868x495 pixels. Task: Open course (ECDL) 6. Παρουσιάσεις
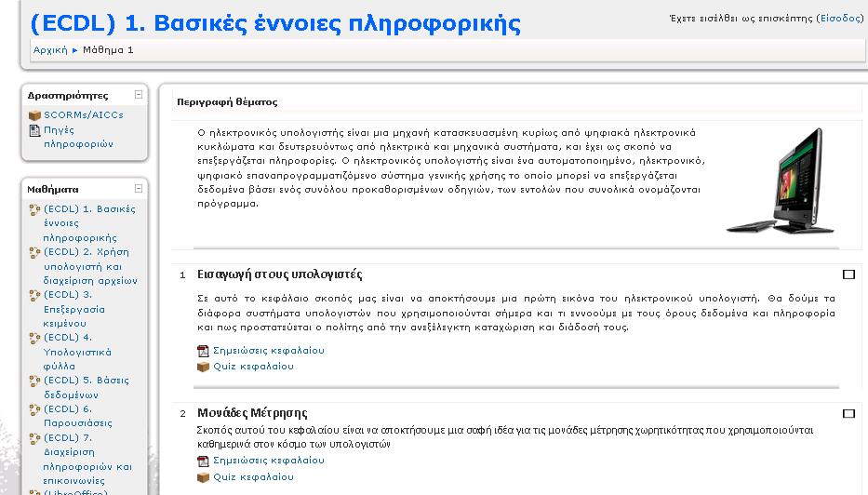78,416
